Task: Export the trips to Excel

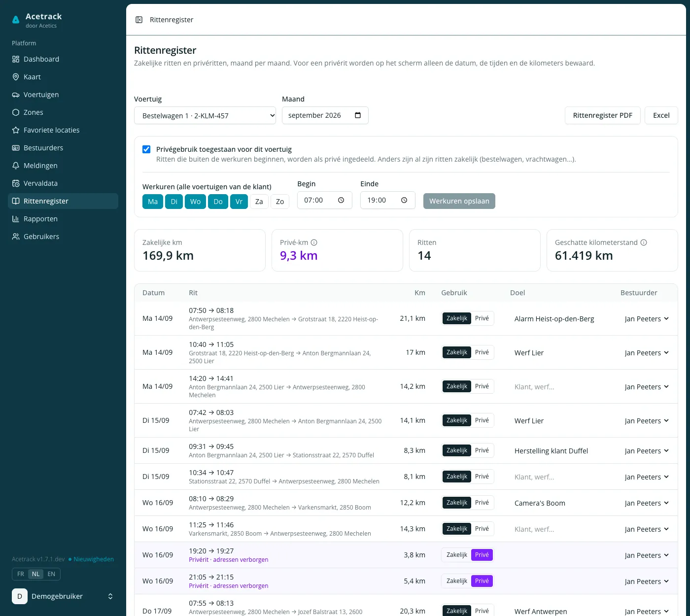Action: [661, 115]
